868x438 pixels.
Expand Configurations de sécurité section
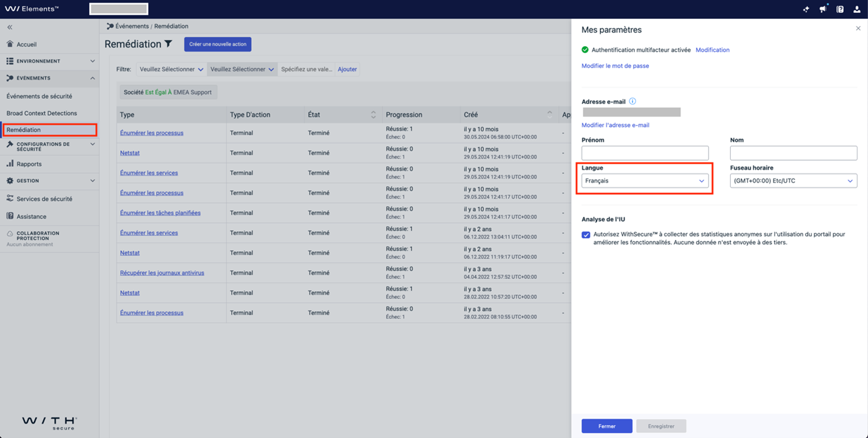pyautogui.click(x=50, y=146)
